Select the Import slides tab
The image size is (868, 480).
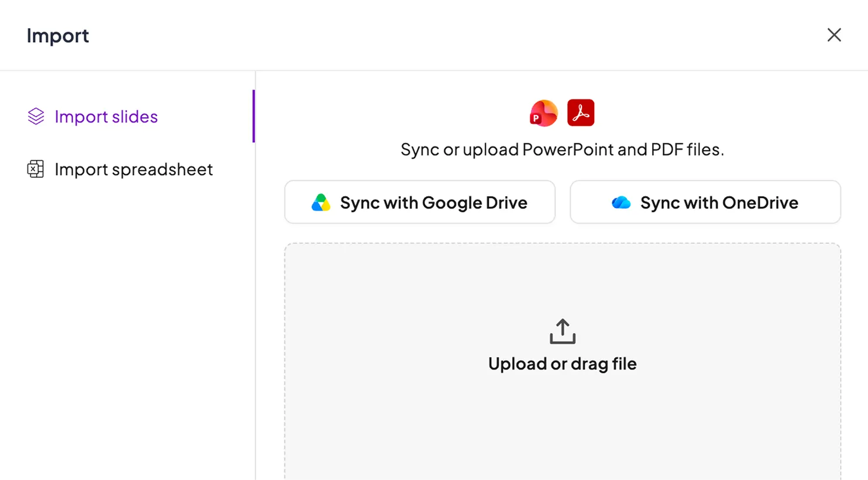click(127, 116)
